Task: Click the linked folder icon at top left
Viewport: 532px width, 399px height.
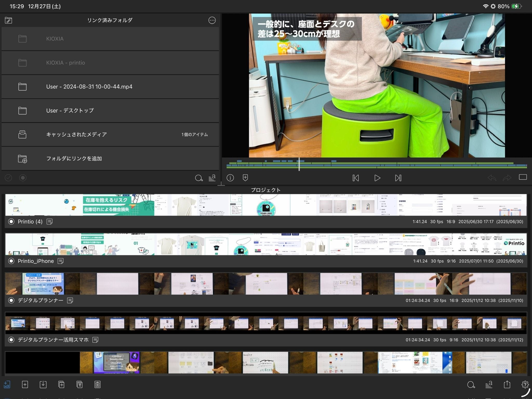Action: pyautogui.click(x=8, y=20)
